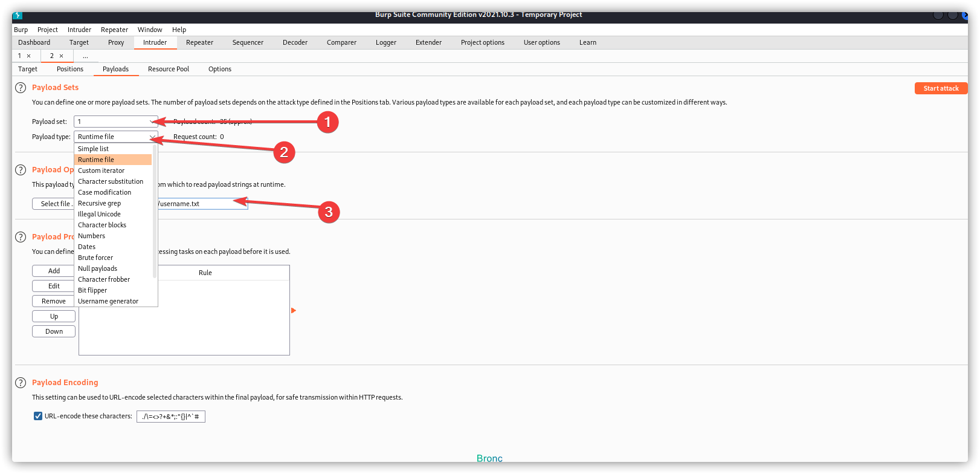Go to Project options tab

(x=483, y=42)
